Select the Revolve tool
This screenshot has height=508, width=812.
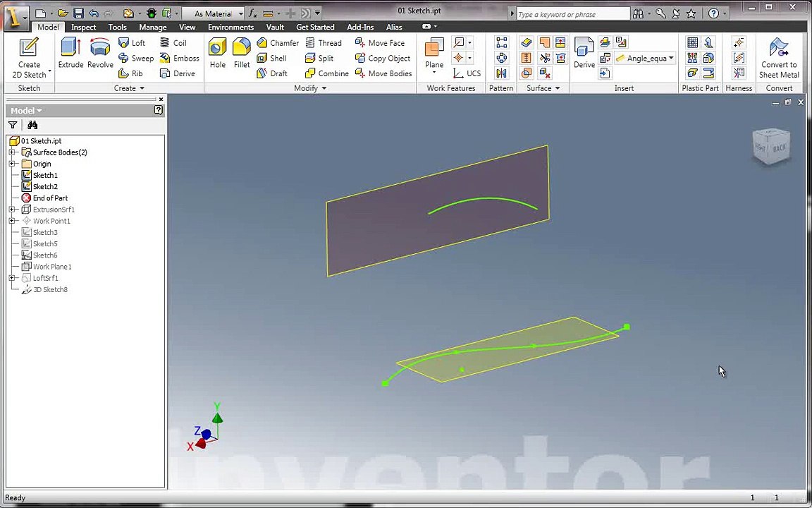coord(100,54)
